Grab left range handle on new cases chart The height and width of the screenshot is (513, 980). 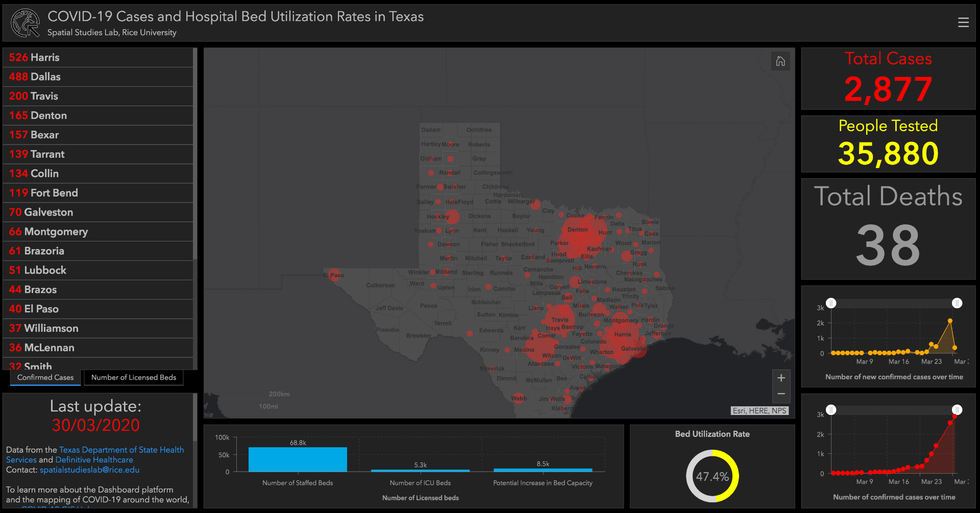click(831, 303)
